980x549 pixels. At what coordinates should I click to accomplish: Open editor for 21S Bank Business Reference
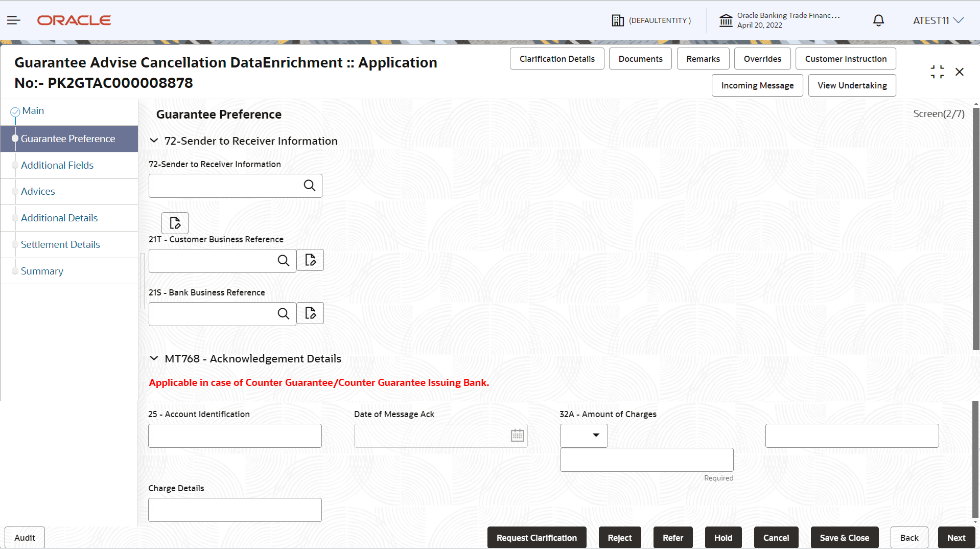310,313
